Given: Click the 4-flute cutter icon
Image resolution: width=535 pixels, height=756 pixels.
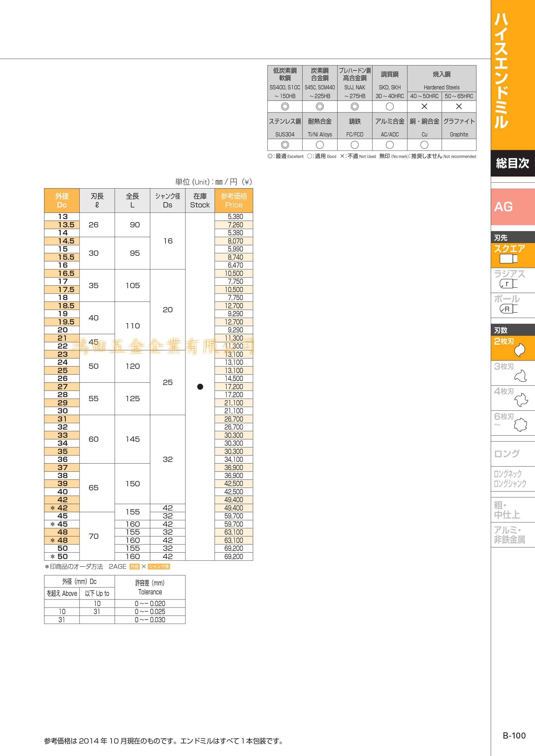Looking at the screenshot, I should [521, 400].
